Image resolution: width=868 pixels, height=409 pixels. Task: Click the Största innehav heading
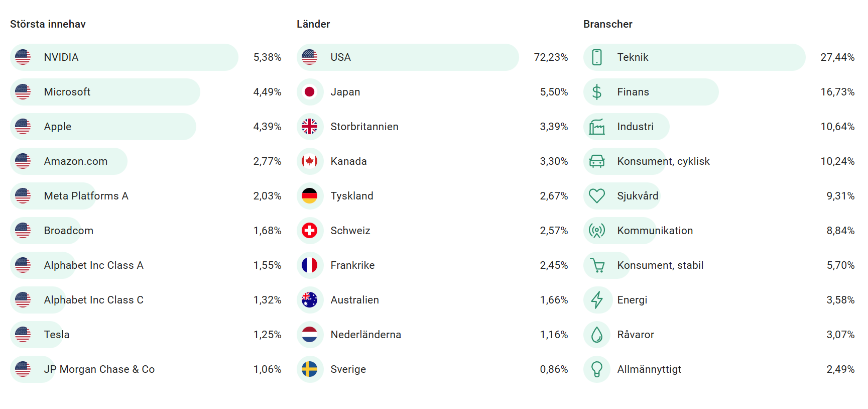coord(48,24)
